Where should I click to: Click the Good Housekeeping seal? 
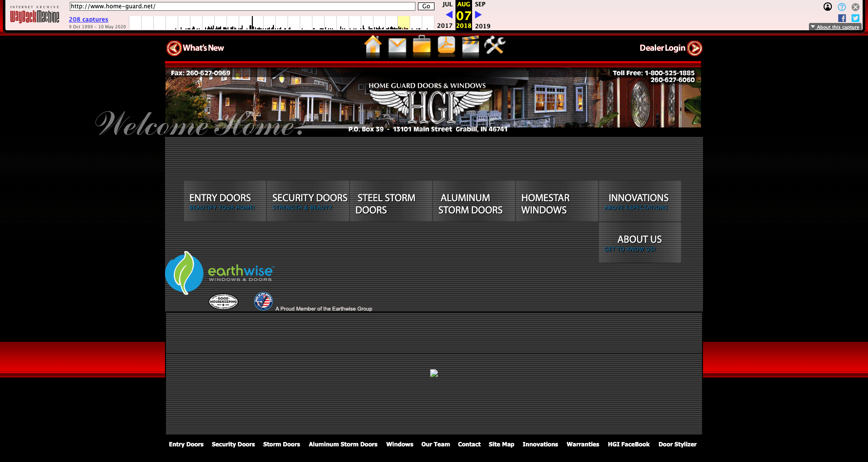coord(223,301)
